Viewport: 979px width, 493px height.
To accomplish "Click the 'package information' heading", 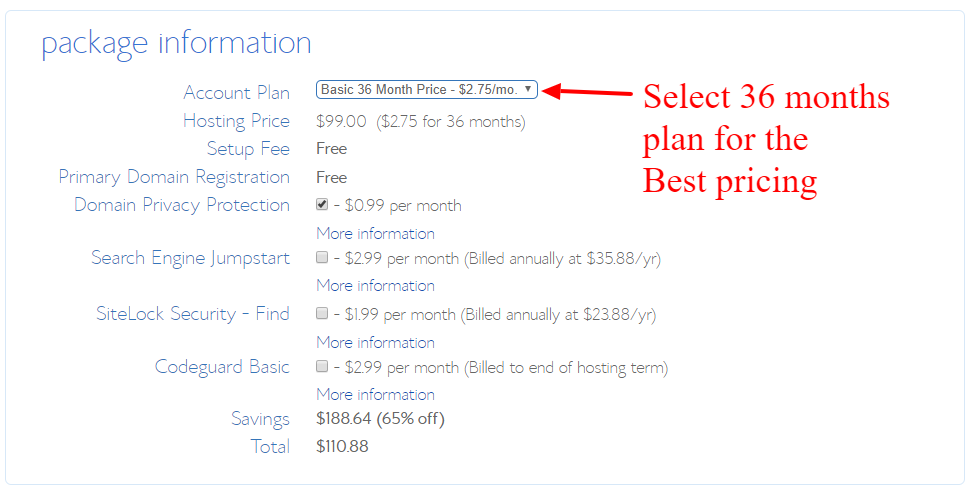I will pyautogui.click(x=176, y=44).
